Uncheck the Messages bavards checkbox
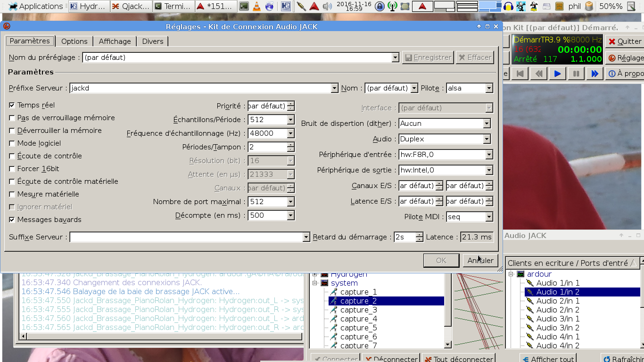Screen dimensions: 644x362 pos(12,220)
